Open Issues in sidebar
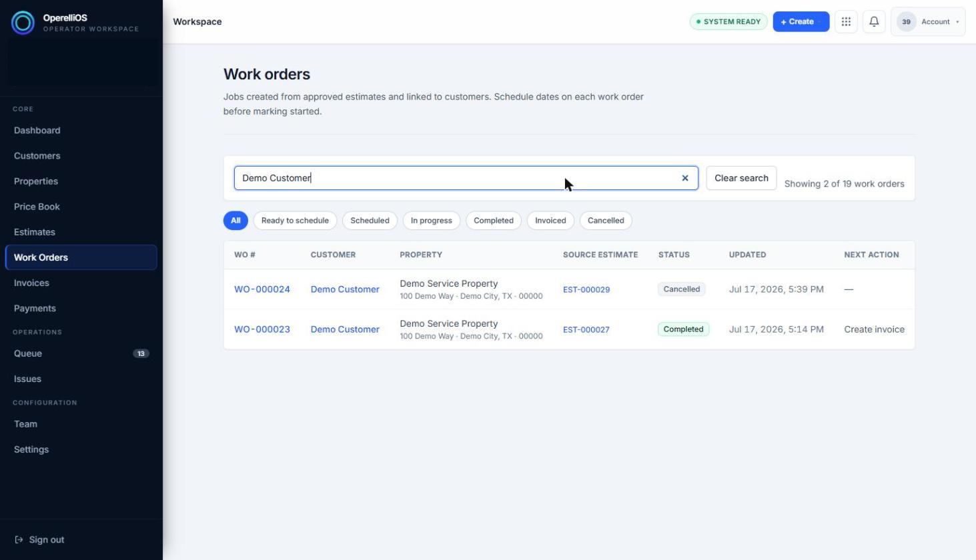 click(81, 379)
